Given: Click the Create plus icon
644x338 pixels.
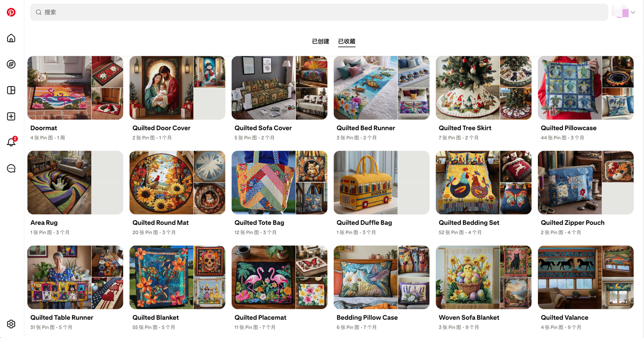Looking at the screenshot, I should [x=11, y=117].
